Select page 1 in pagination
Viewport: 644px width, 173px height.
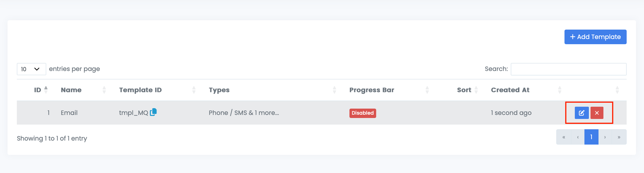point(591,137)
